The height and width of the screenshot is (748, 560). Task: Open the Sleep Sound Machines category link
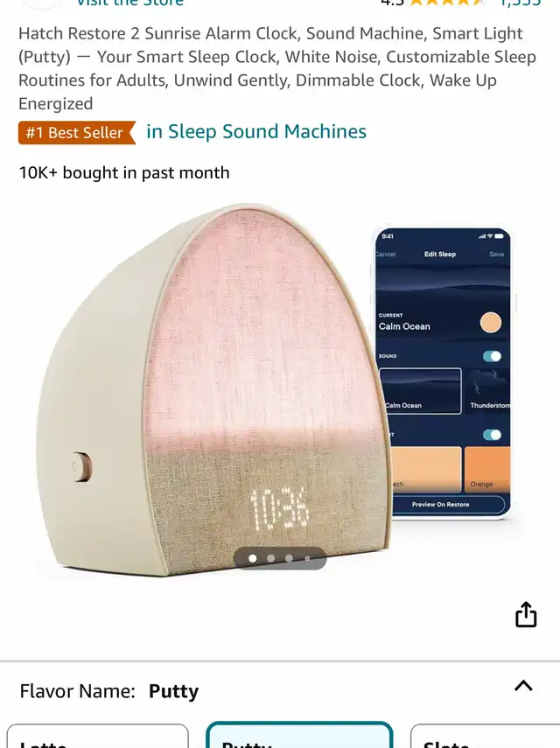click(256, 131)
